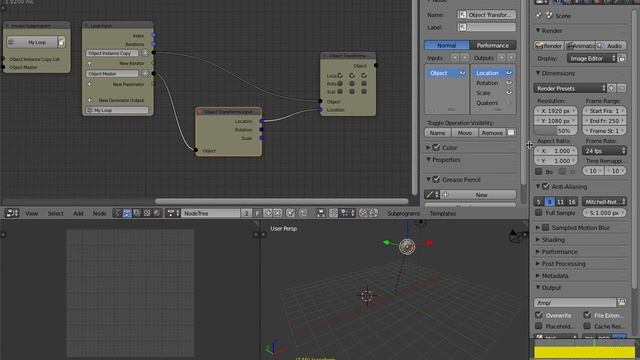Enable the Sampled Motion Blur checkbox
This screenshot has width=640, height=360.
(546, 228)
